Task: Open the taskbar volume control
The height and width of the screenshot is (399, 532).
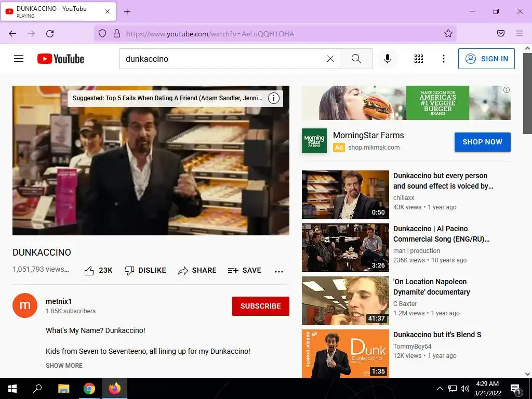Action: tap(465, 389)
